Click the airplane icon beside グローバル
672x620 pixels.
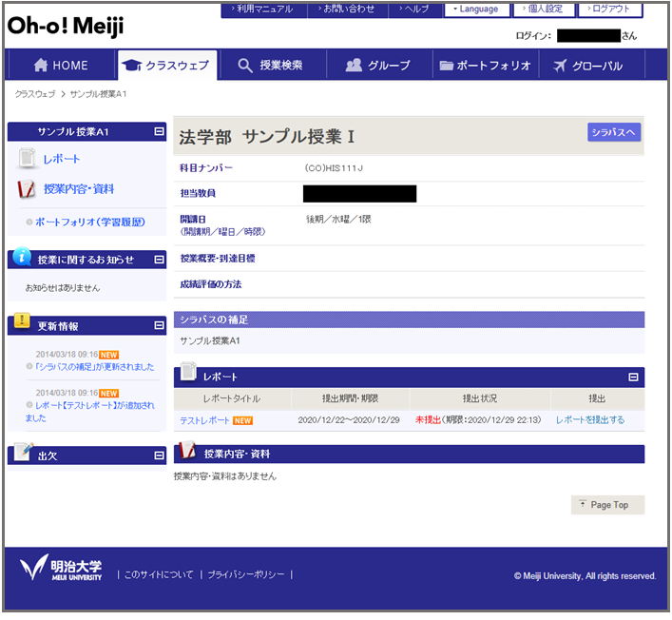pos(560,66)
